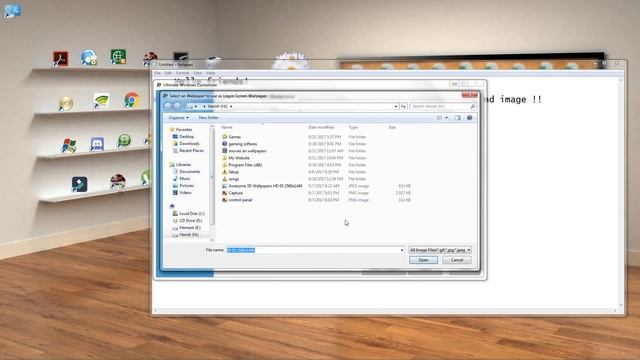The height and width of the screenshot is (360, 640).
Task: Open the Windows flag desktop shortcut
Action: click(69, 145)
